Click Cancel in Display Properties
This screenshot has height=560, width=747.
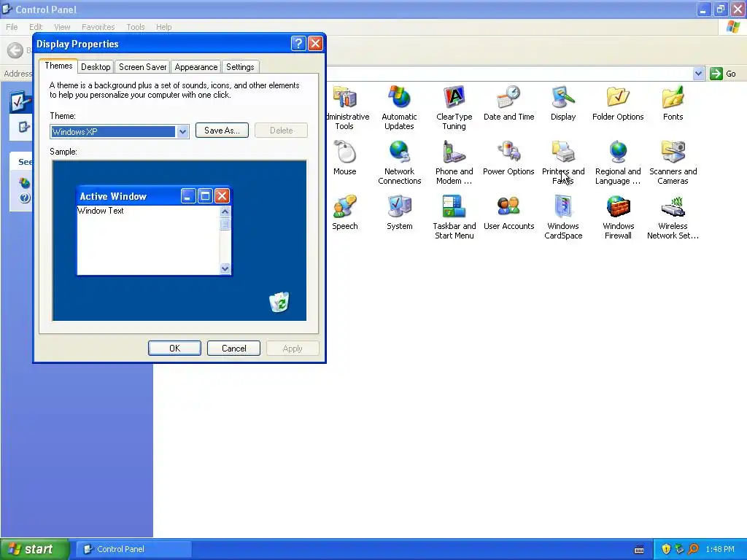coord(233,348)
